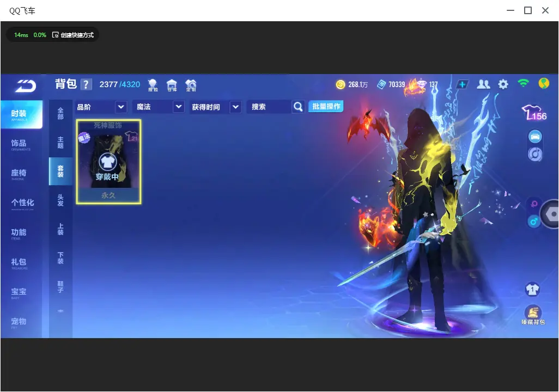This screenshot has width=559, height=392.
Task: Select the female gender symbol
Action: point(534,204)
